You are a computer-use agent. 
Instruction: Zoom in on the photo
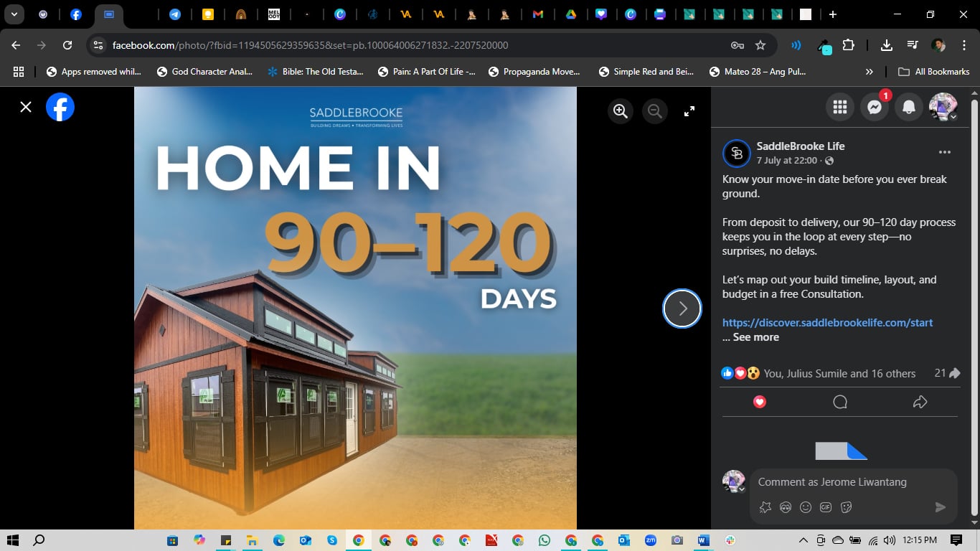click(x=621, y=111)
